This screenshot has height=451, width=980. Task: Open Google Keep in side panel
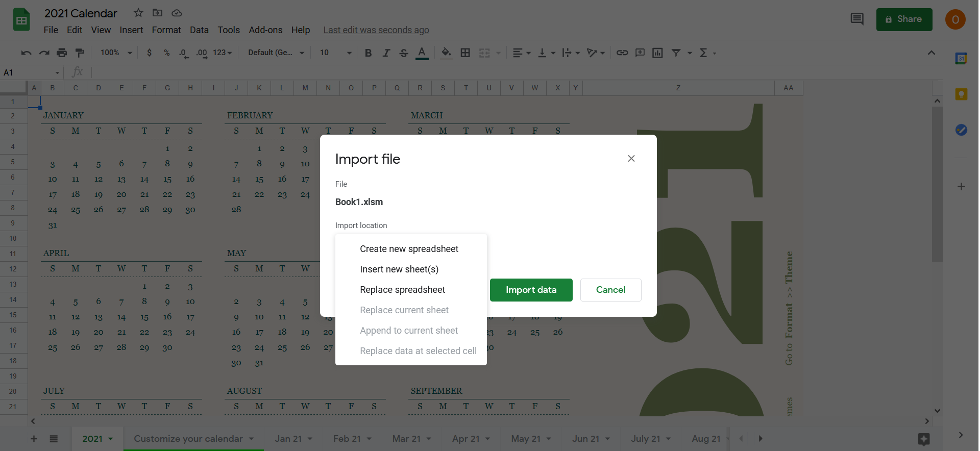[x=961, y=94]
